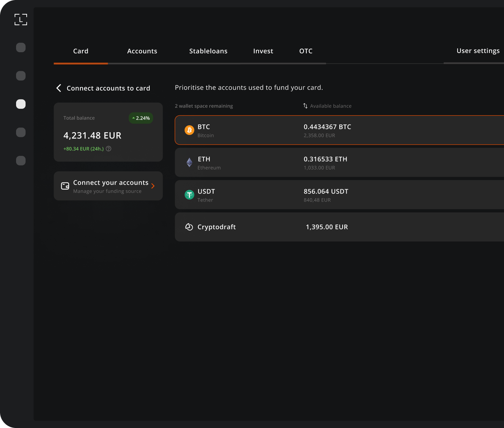Viewport: 504px width, 428px height.
Task: Select the USDT 856.064 balance row
Action: (x=339, y=195)
